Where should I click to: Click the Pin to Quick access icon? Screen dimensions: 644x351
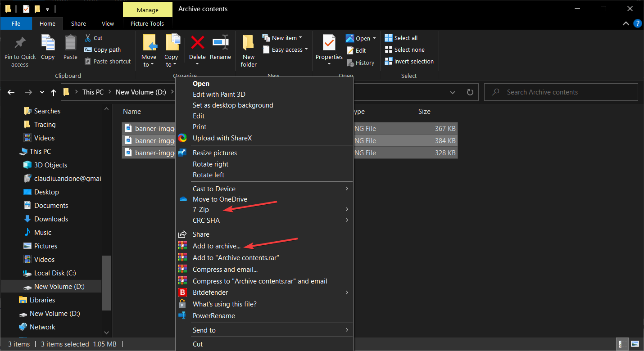pyautogui.click(x=20, y=43)
